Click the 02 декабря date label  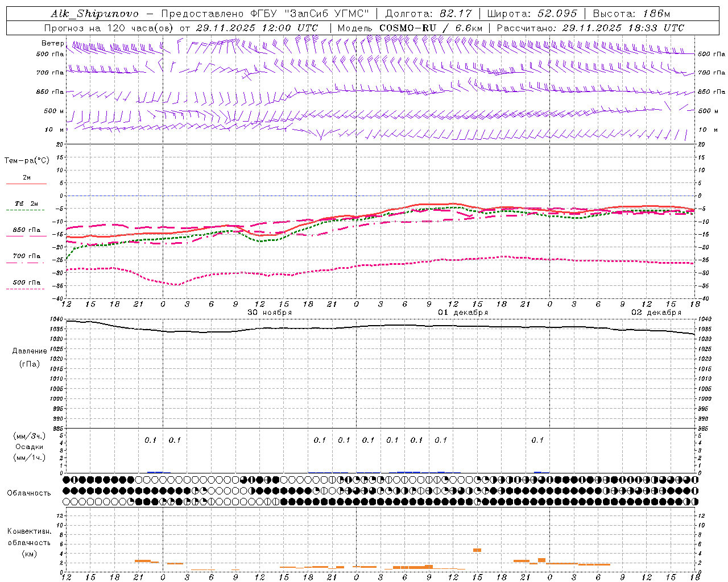coord(656,313)
